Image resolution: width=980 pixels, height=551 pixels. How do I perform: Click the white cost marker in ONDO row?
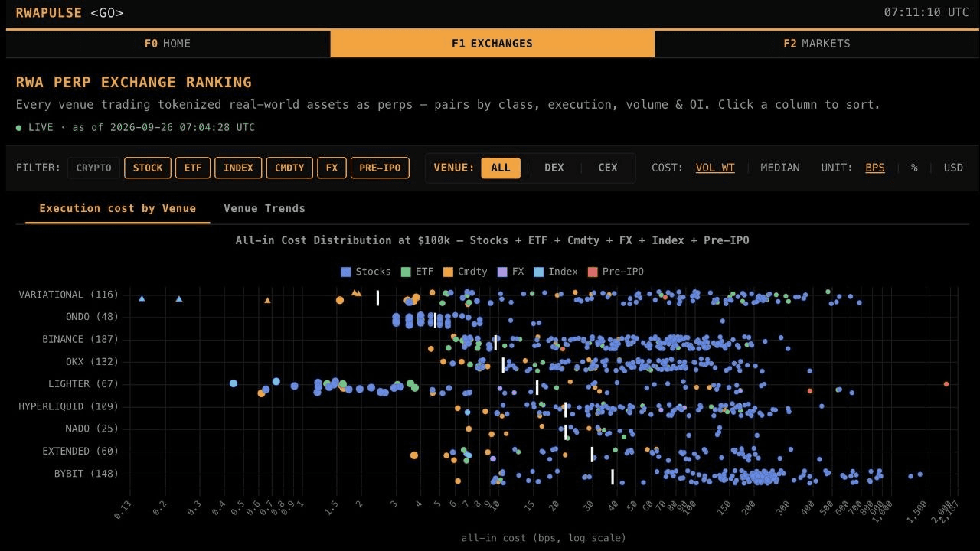coord(436,320)
